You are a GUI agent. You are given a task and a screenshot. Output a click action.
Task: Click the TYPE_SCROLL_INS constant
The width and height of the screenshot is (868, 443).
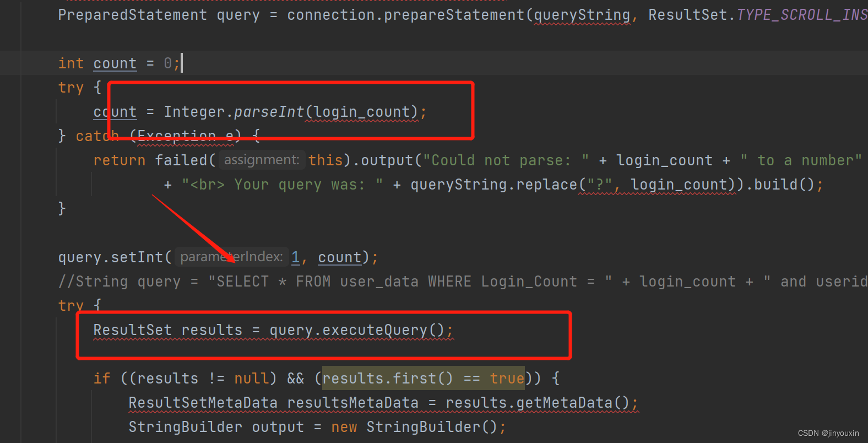[x=802, y=15]
